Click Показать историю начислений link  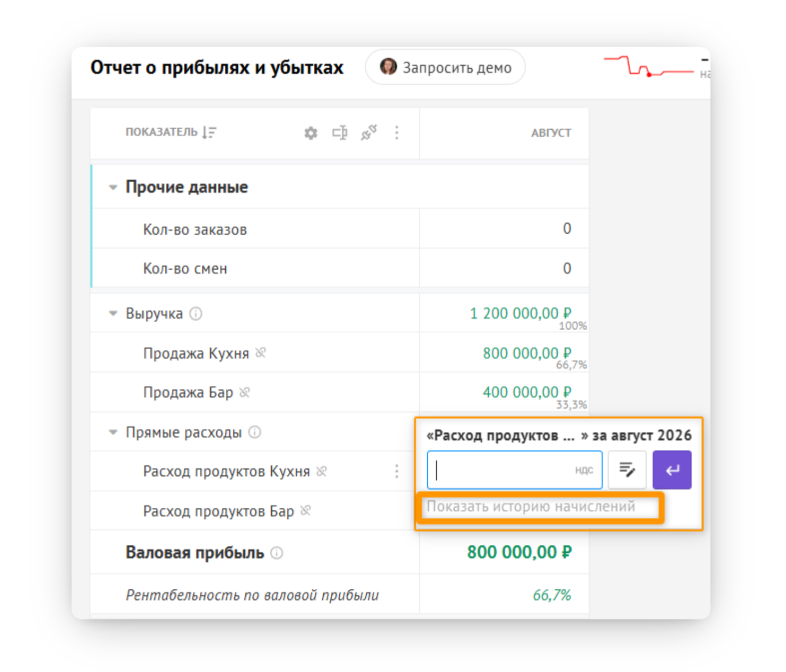pyautogui.click(x=531, y=507)
